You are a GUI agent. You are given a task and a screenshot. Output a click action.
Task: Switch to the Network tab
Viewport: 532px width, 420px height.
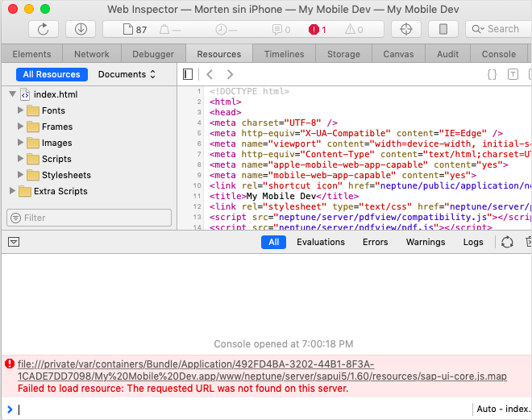pos(92,54)
